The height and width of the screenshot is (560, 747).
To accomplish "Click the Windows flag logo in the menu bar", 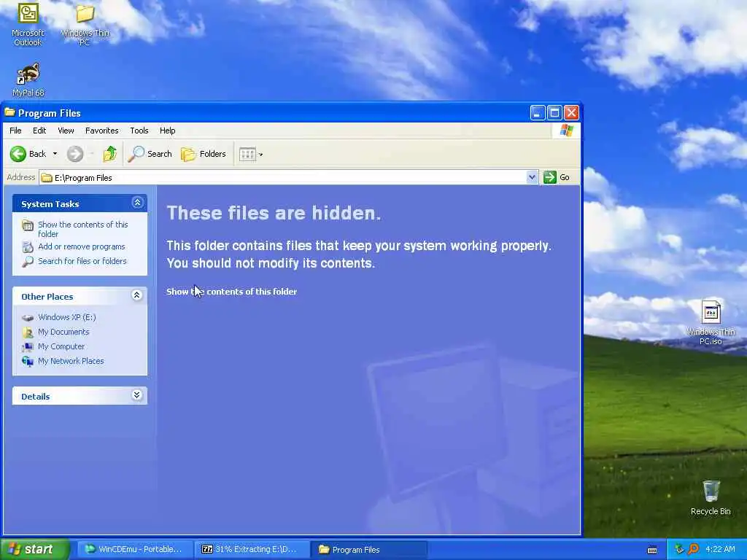I will coord(566,130).
